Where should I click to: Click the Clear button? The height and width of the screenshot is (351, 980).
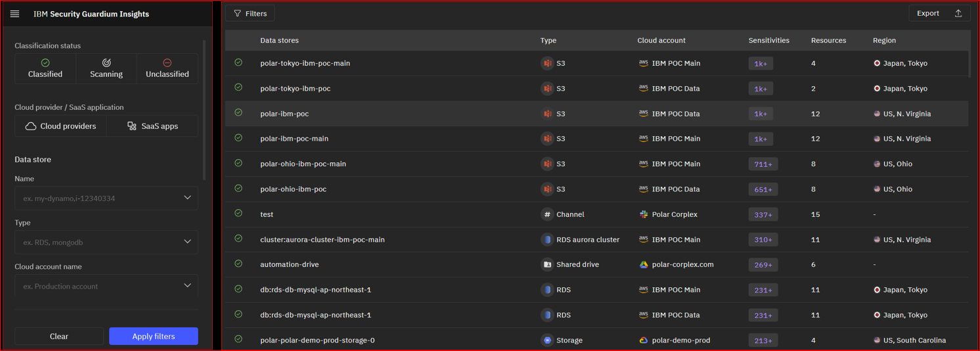(x=59, y=336)
